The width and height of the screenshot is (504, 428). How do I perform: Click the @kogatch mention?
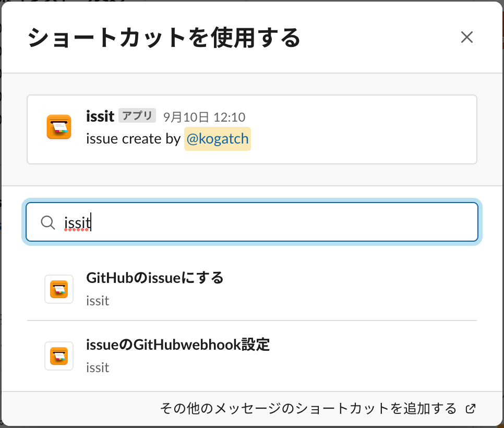pos(218,139)
